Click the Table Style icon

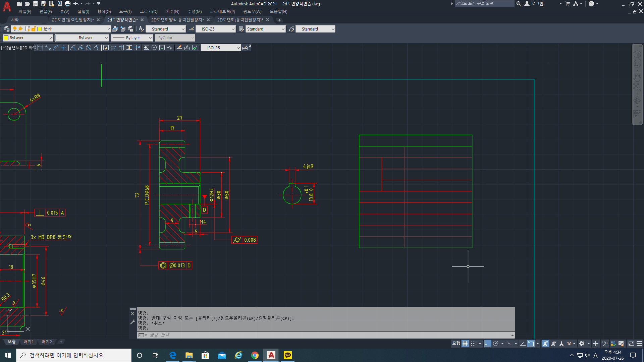coord(241,29)
